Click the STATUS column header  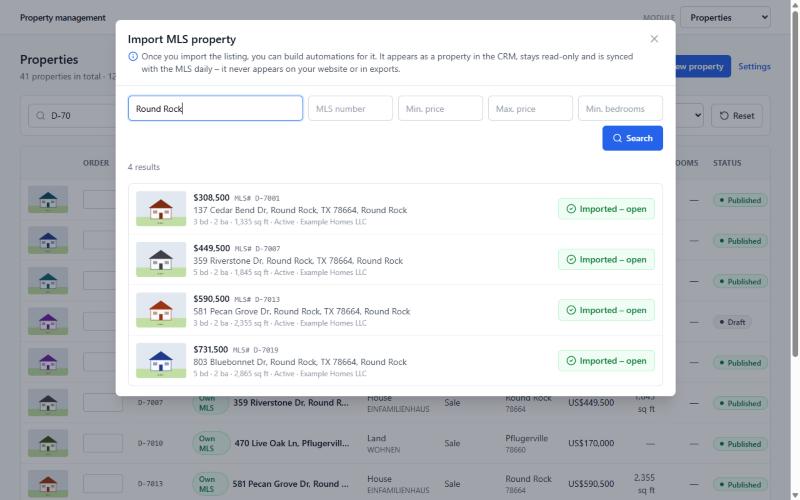[x=727, y=163]
